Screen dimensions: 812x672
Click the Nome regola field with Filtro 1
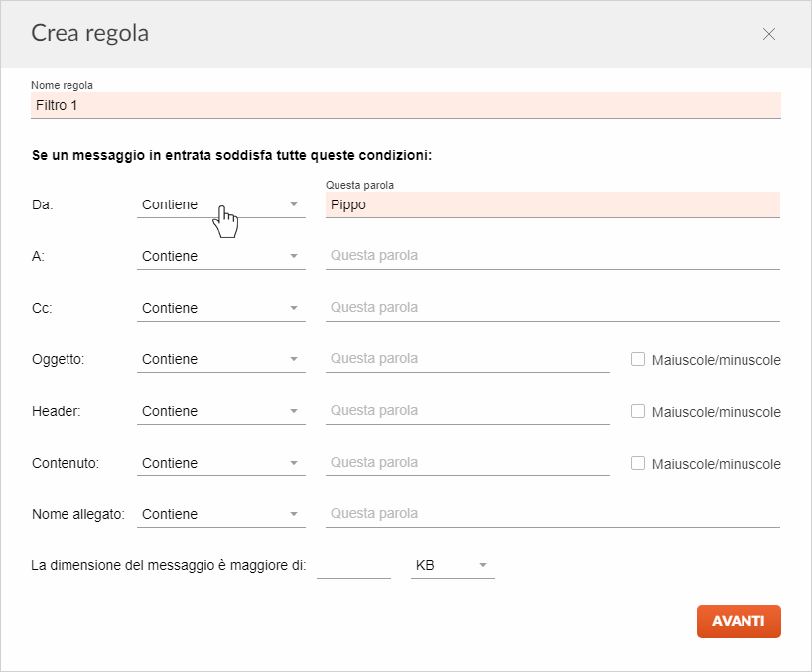click(x=405, y=105)
